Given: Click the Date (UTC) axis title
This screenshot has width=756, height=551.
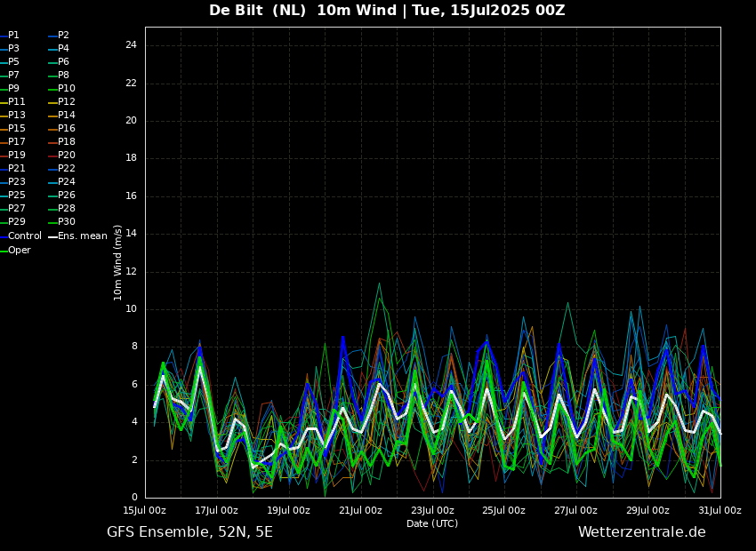Looking at the screenshot, I should point(432,523).
